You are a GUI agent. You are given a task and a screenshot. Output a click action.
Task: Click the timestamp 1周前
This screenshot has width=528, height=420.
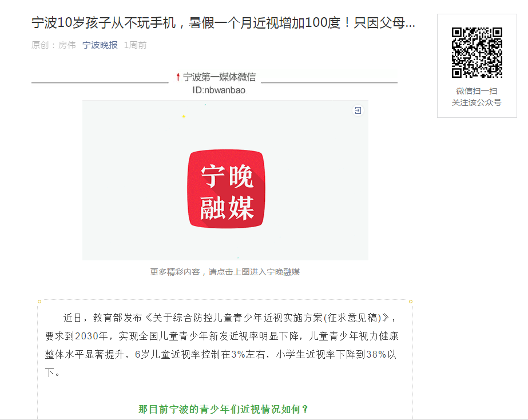pyautogui.click(x=136, y=45)
